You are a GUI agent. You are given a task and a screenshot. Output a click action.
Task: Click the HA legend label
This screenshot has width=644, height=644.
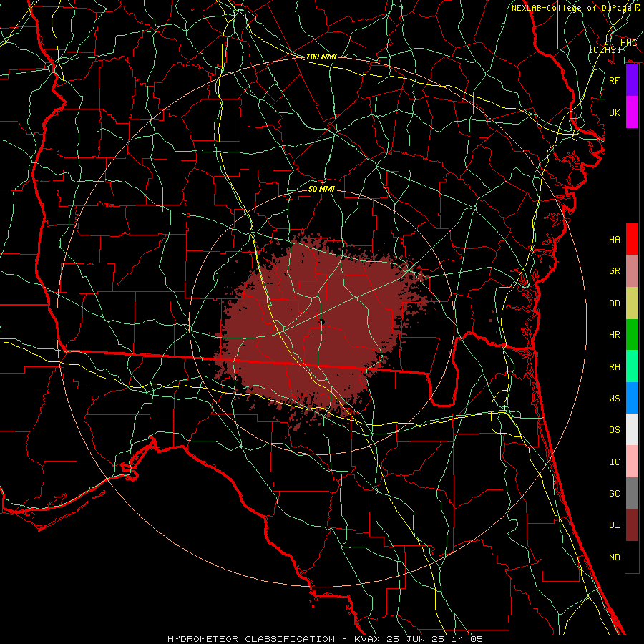click(x=614, y=239)
